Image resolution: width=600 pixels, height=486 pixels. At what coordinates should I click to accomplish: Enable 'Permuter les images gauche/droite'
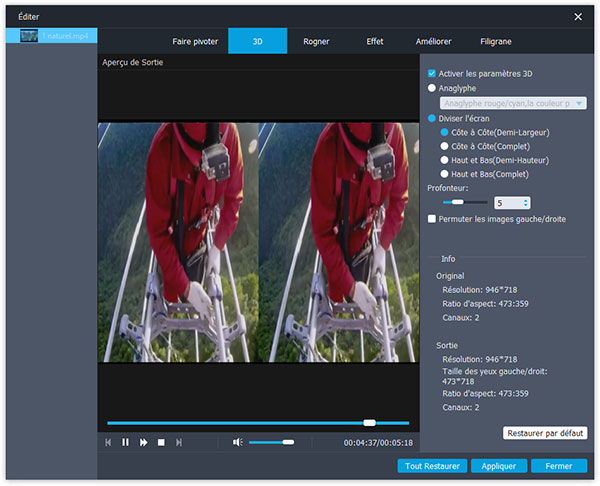click(x=432, y=218)
